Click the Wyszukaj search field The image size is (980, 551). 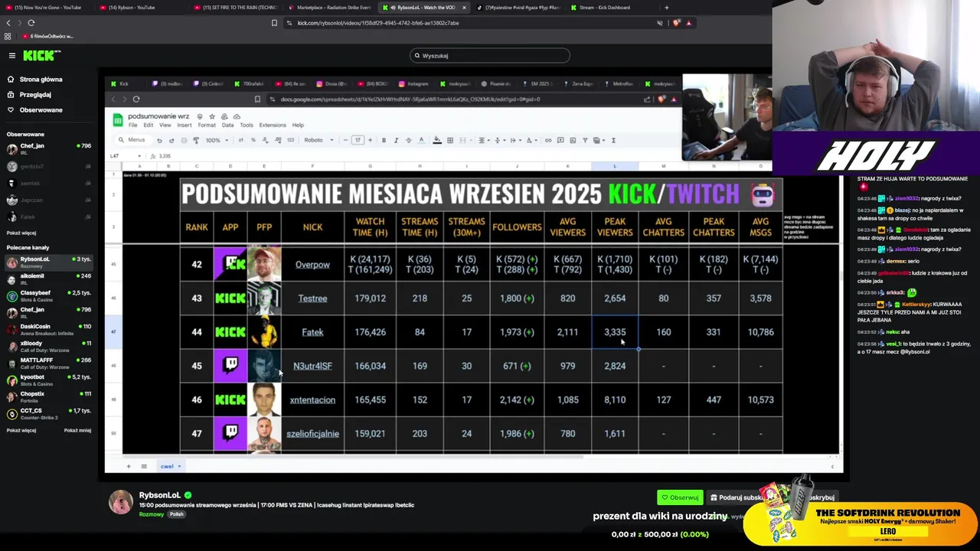[490, 55]
